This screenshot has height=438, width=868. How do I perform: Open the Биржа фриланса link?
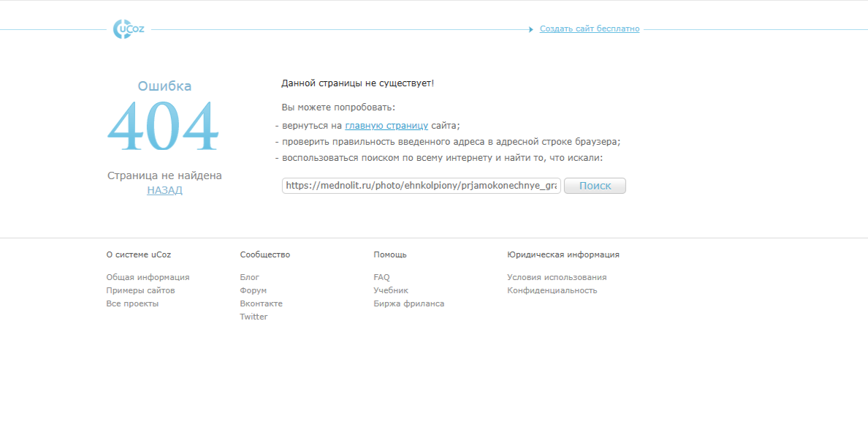pos(408,303)
